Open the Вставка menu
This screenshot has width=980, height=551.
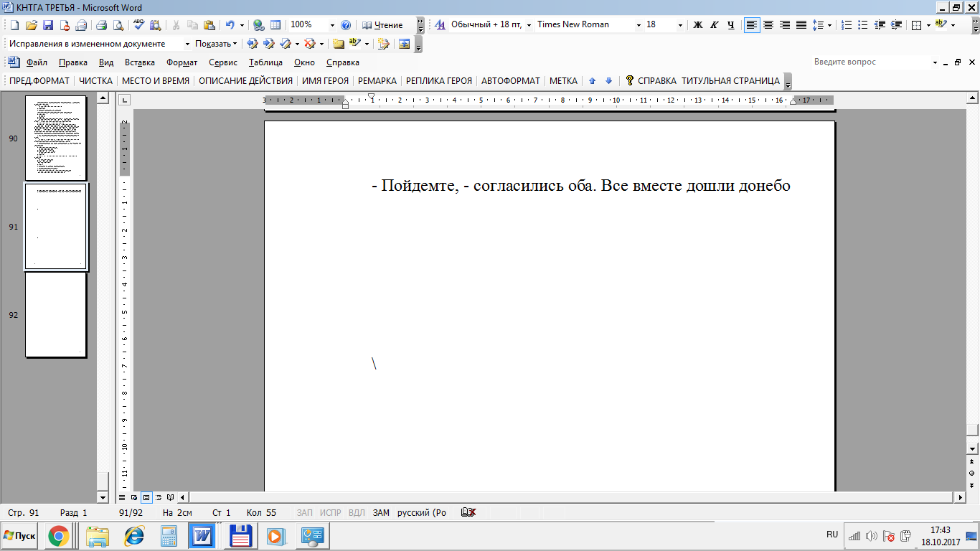click(139, 62)
